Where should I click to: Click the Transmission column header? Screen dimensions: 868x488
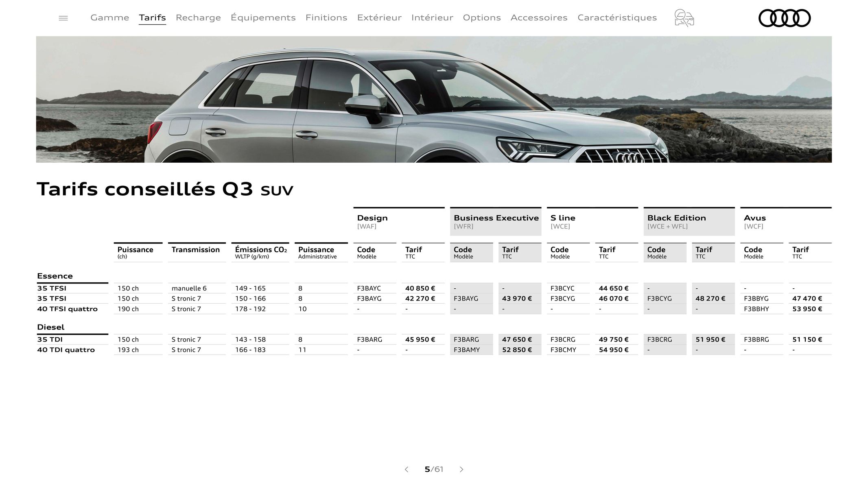click(x=197, y=252)
